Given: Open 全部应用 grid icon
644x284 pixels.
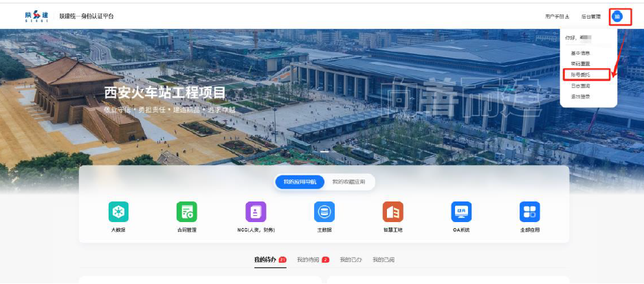Looking at the screenshot, I should (x=530, y=212).
